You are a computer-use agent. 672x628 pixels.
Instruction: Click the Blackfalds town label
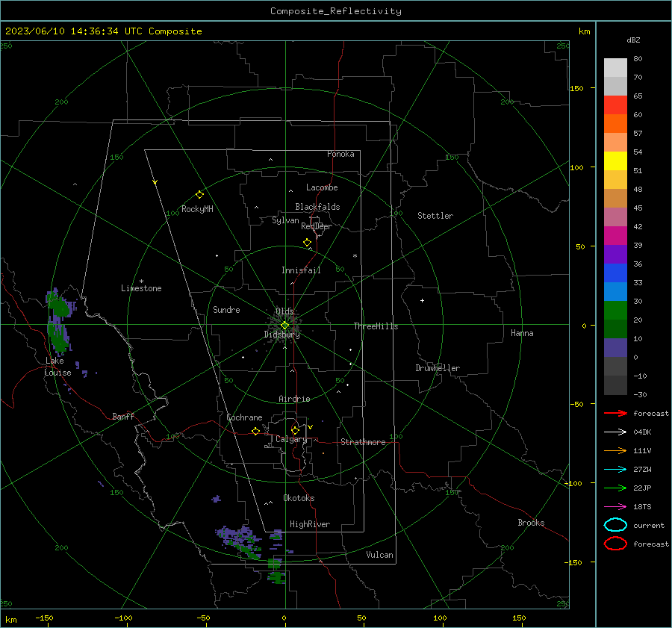[317, 207]
